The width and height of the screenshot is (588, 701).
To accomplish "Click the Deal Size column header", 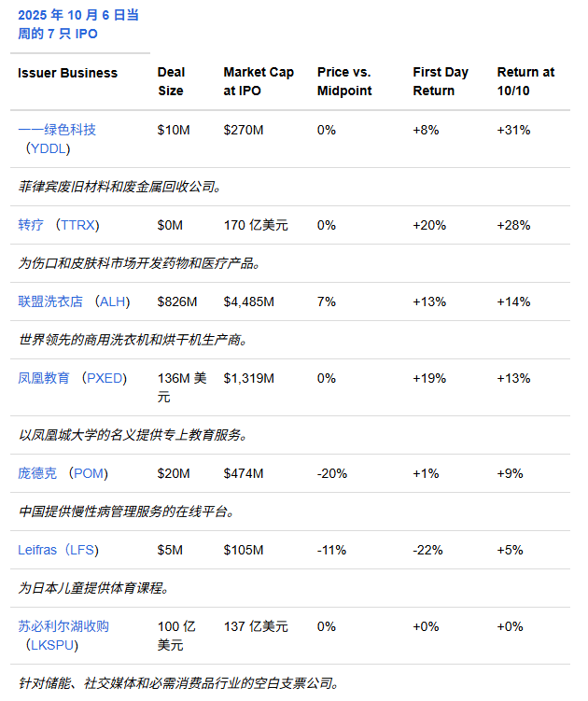I will [x=171, y=81].
